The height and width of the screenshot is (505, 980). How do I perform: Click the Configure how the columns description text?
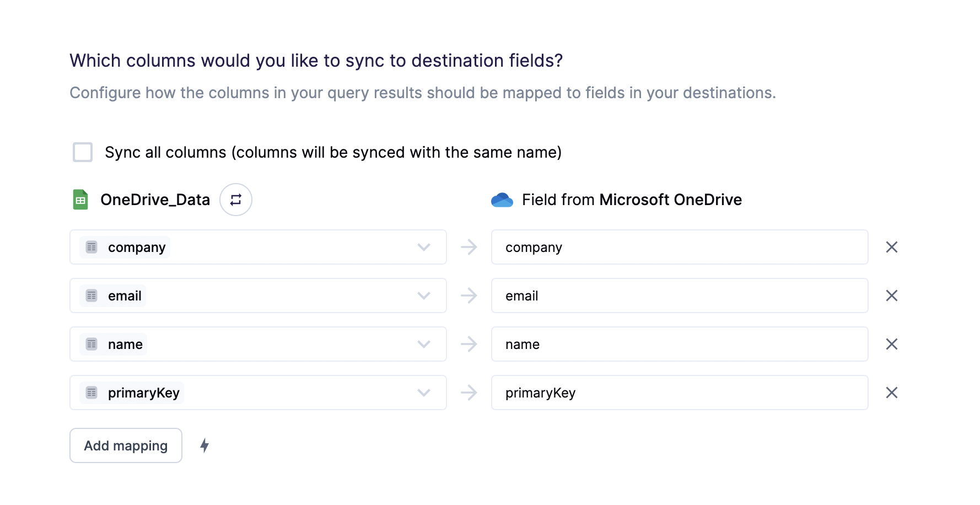[x=422, y=93]
